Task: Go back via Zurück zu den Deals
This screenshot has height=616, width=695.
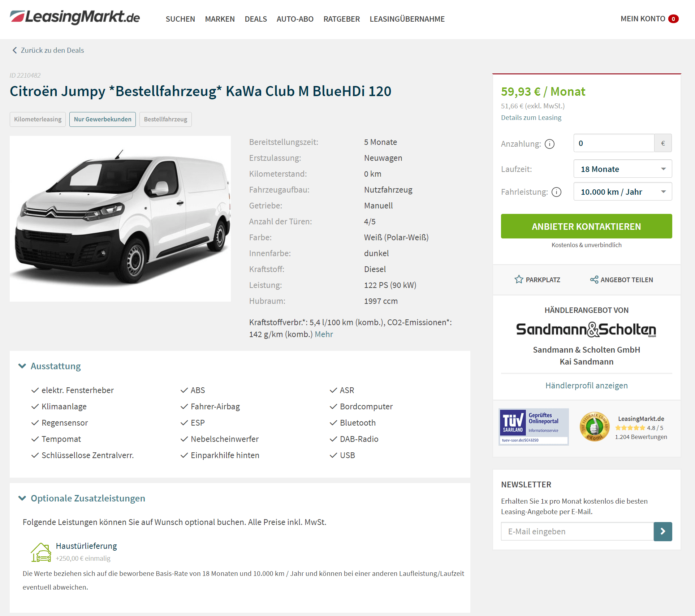Action: [52, 50]
